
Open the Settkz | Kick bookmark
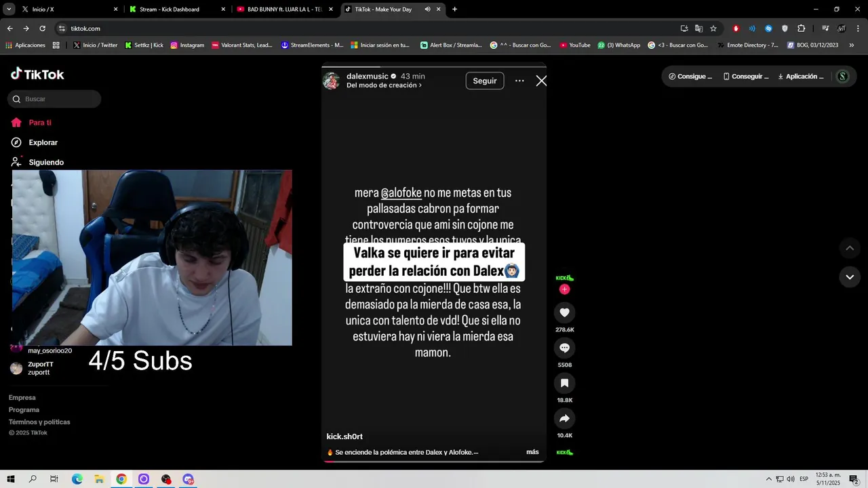coord(144,45)
